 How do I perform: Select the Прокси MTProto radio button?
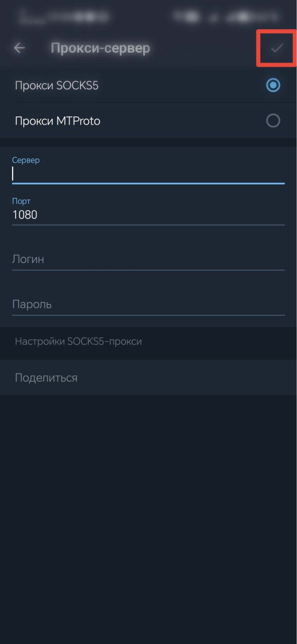(273, 121)
